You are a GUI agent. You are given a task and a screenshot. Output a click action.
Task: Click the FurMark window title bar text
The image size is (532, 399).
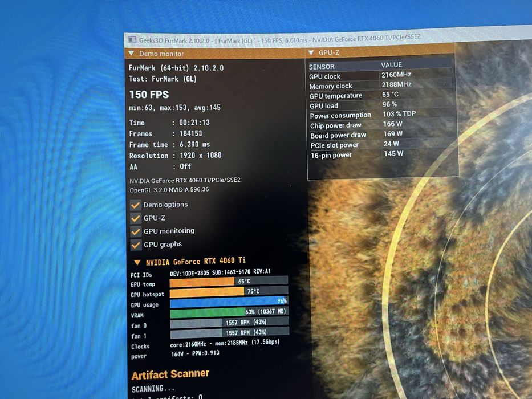[x=279, y=39]
